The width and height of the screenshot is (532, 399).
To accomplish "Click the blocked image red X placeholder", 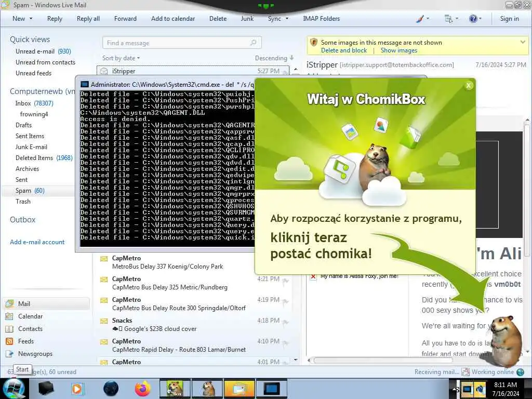I will 313,276.
